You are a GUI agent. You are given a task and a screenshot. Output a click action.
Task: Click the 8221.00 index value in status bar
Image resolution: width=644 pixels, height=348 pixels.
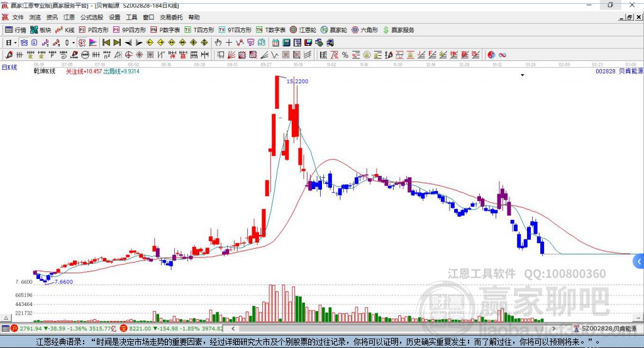[140, 329]
